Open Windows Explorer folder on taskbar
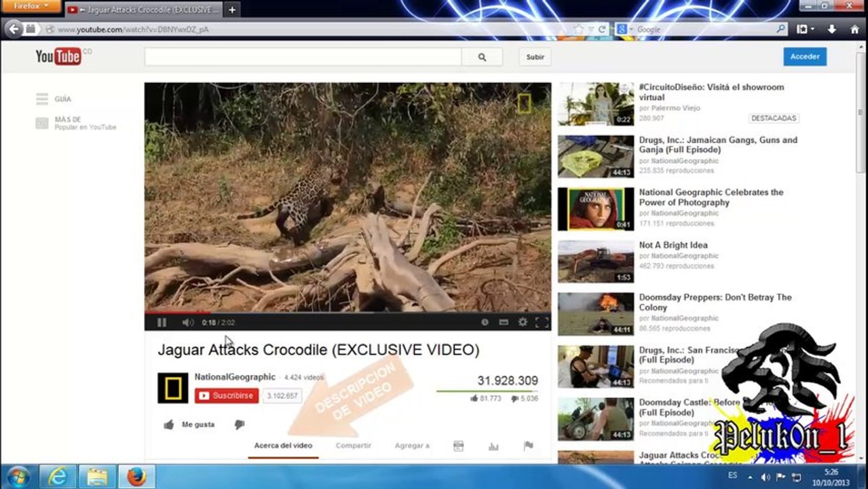 (x=97, y=477)
